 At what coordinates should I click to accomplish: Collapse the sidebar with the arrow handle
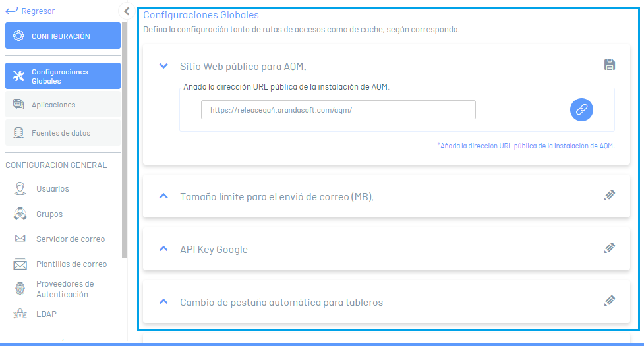(x=126, y=11)
